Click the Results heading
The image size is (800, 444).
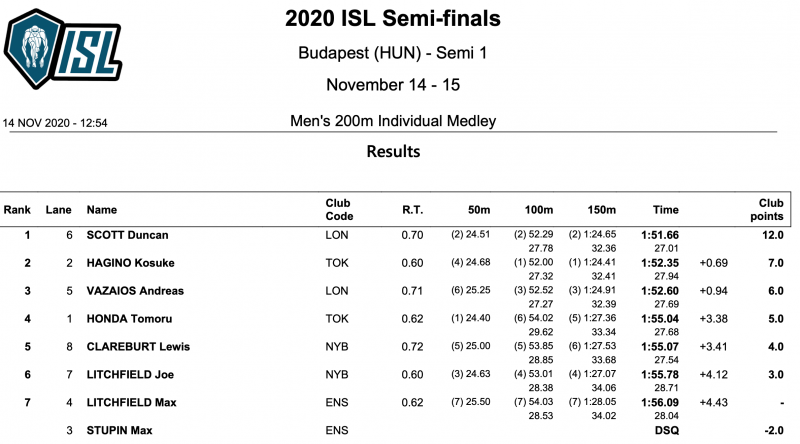point(393,152)
